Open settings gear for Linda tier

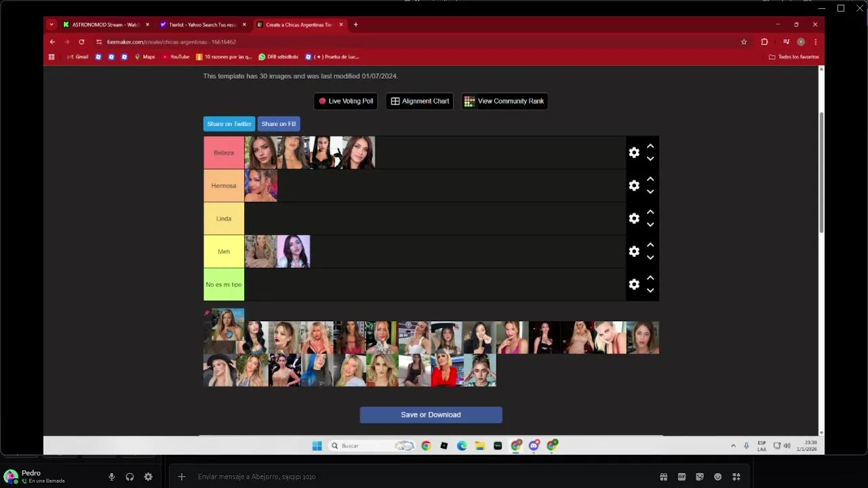[634, 218]
